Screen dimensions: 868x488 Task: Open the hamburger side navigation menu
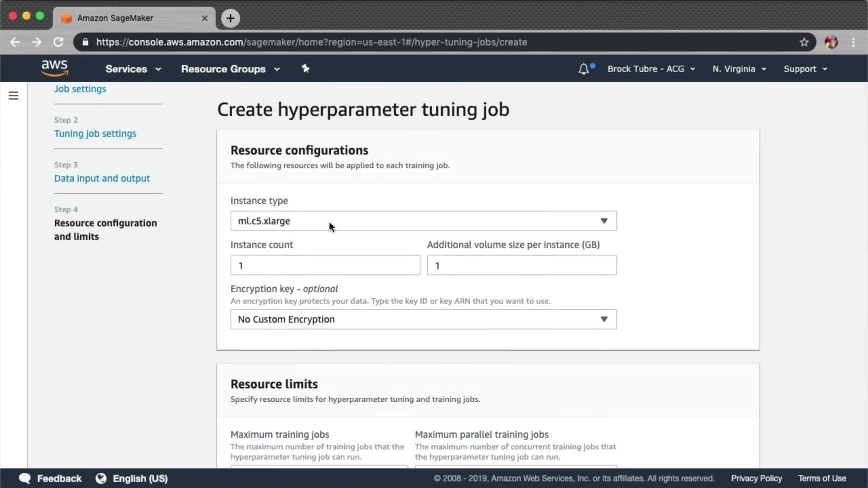coord(14,95)
